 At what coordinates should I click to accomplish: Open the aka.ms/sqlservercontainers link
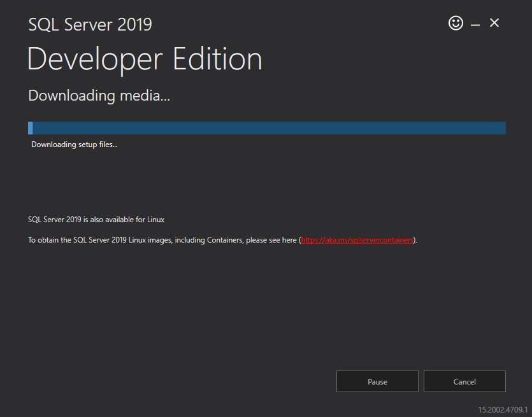tap(357, 240)
